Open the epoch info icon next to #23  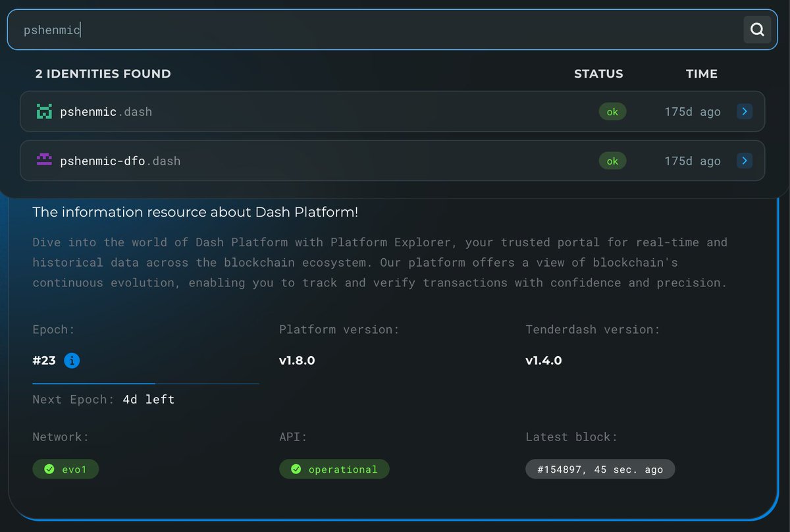[72, 361]
